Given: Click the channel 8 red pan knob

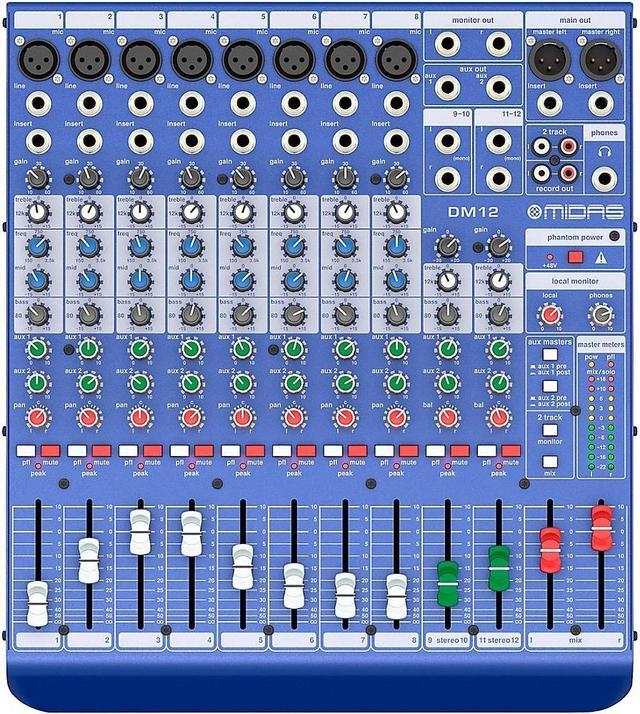Looking at the screenshot, I should click(x=396, y=417).
